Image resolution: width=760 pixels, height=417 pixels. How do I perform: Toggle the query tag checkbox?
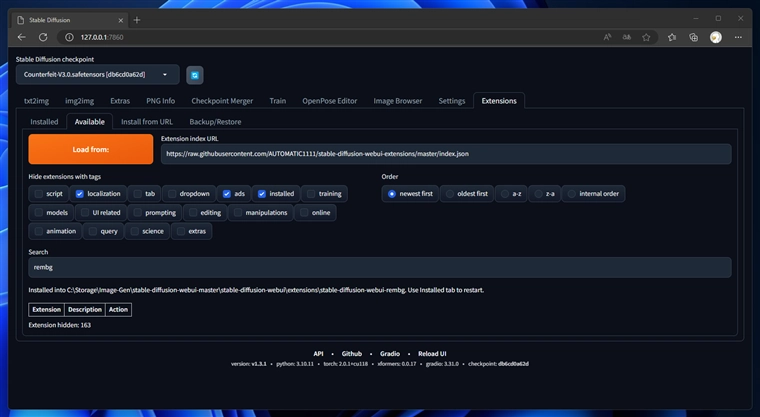coord(93,231)
